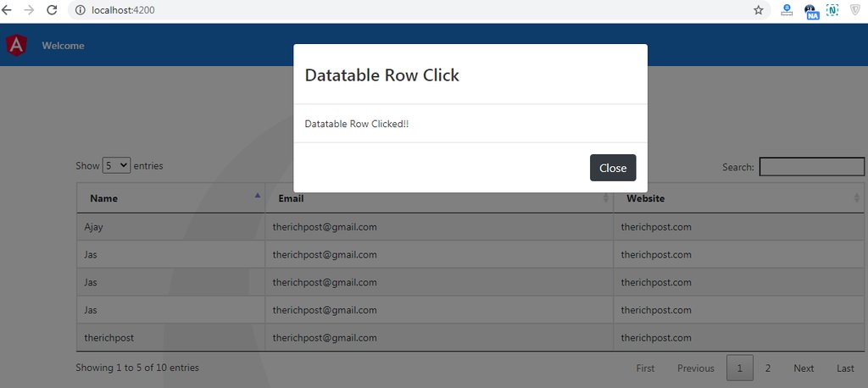Viewport: 868px width, 388px height.
Task: Click the website cell in Ajay's row
Action: 739,227
